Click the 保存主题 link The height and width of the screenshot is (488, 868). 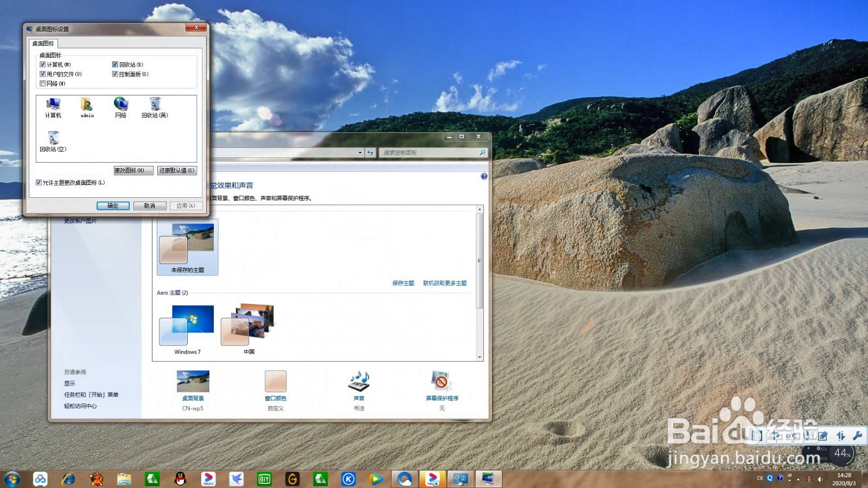[x=403, y=283]
